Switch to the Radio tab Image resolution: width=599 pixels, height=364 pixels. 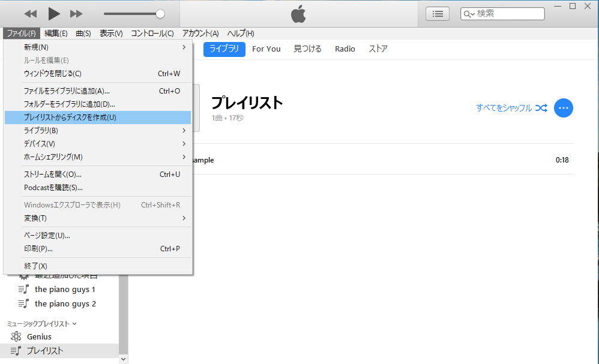pyautogui.click(x=345, y=49)
